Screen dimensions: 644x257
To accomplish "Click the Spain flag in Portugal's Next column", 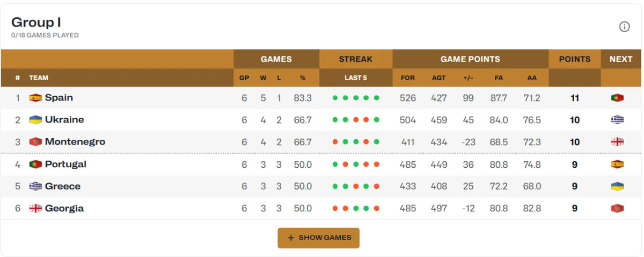I will (x=617, y=164).
